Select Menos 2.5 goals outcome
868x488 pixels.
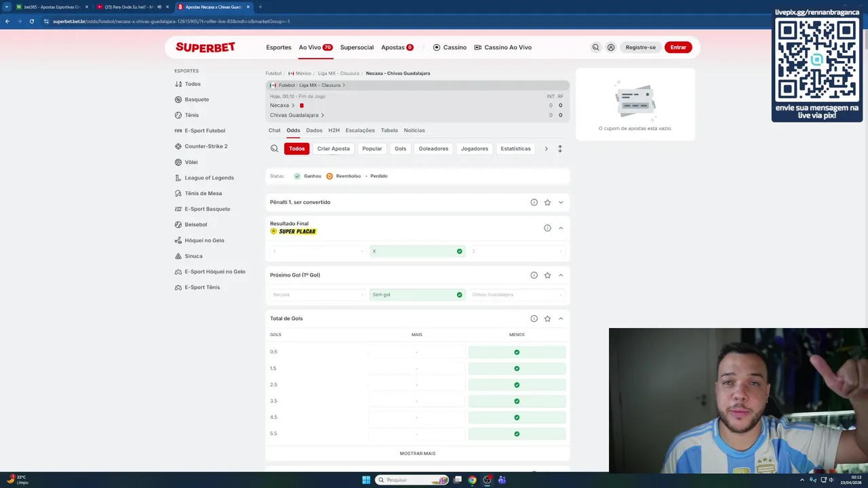pyautogui.click(x=517, y=384)
